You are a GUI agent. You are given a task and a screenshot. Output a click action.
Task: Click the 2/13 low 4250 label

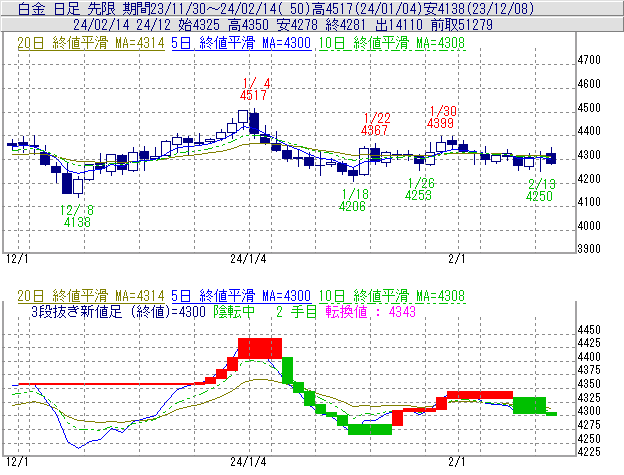tap(540, 190)
